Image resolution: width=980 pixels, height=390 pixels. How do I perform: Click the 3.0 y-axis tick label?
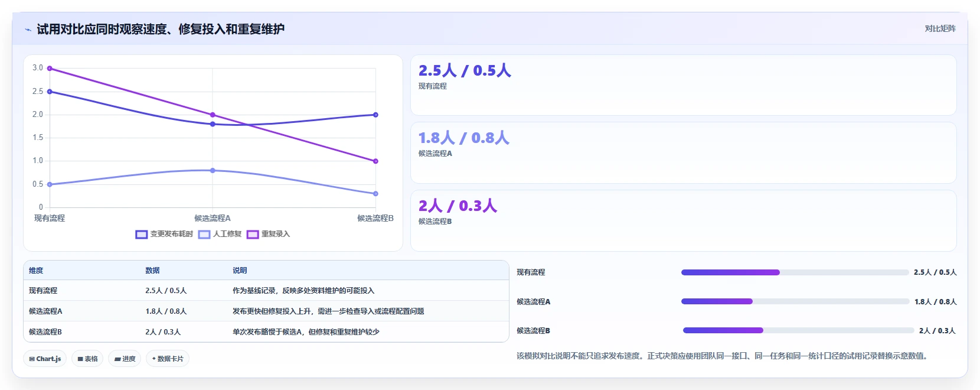point(38,68)
